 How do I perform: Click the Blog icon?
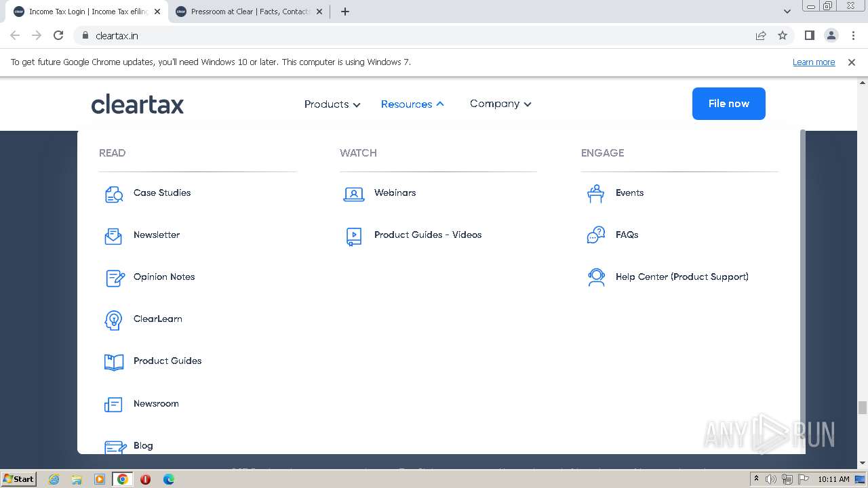pyautogui.click(x=115, y=447)
